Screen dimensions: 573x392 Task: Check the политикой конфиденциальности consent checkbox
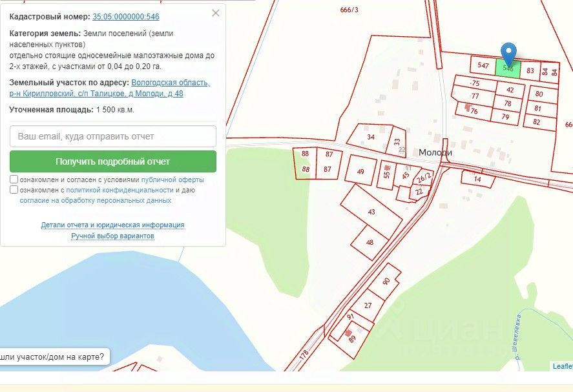[x=14, y=190]
